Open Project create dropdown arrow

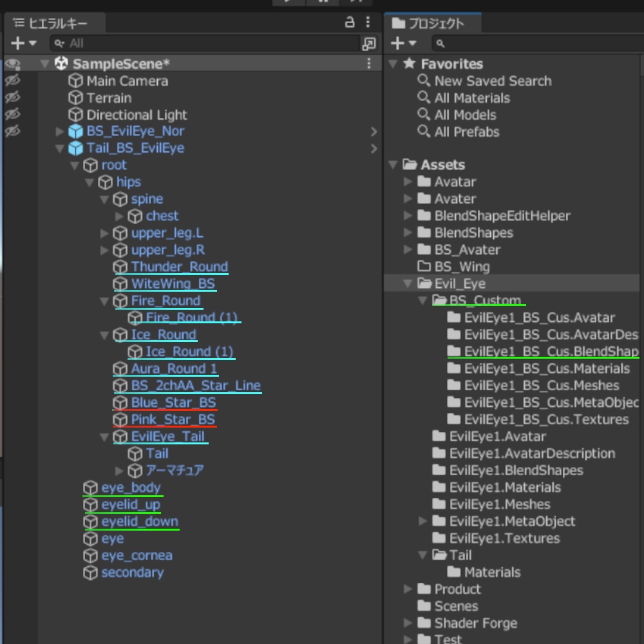point(413,43)
